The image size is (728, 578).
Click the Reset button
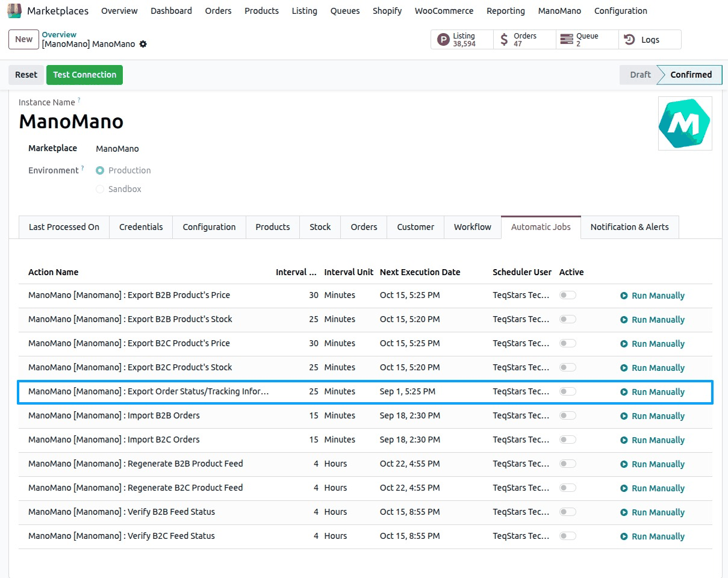26,75
